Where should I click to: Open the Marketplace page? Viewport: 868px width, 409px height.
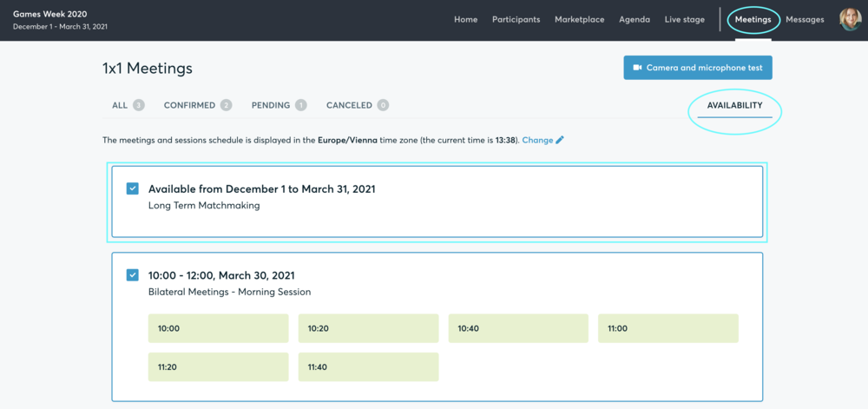[580, 19]
